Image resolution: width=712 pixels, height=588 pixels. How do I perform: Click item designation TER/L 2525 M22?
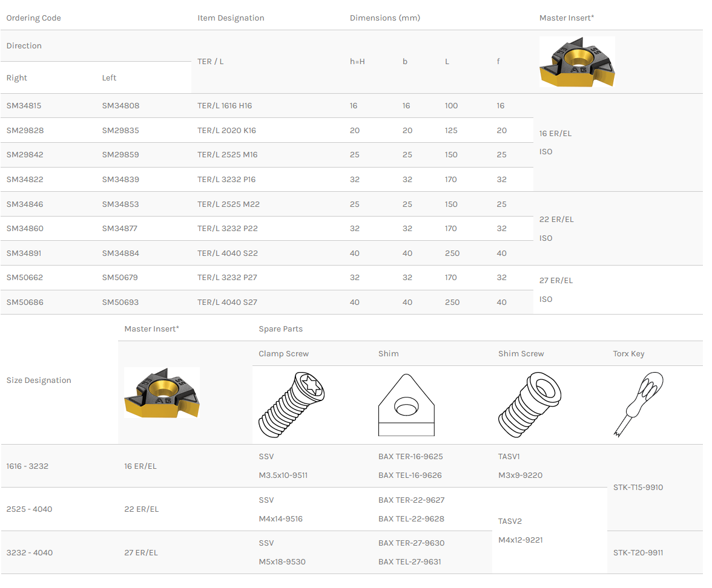tap(228, 204)
